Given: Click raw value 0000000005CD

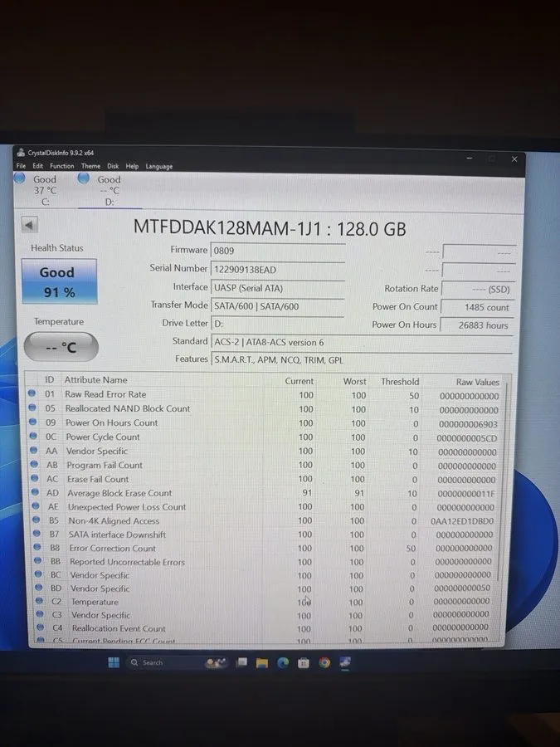Looking at the screenshot, I should pos(466,438).
